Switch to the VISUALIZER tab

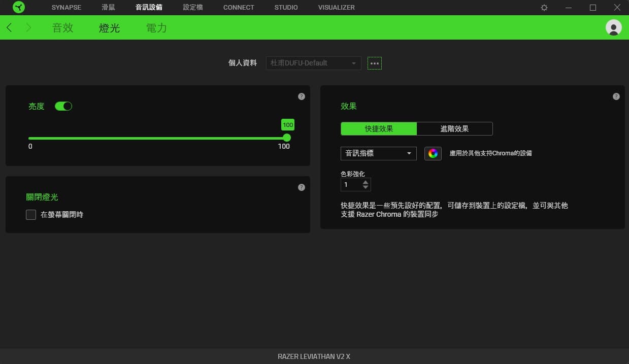[337, 8]
